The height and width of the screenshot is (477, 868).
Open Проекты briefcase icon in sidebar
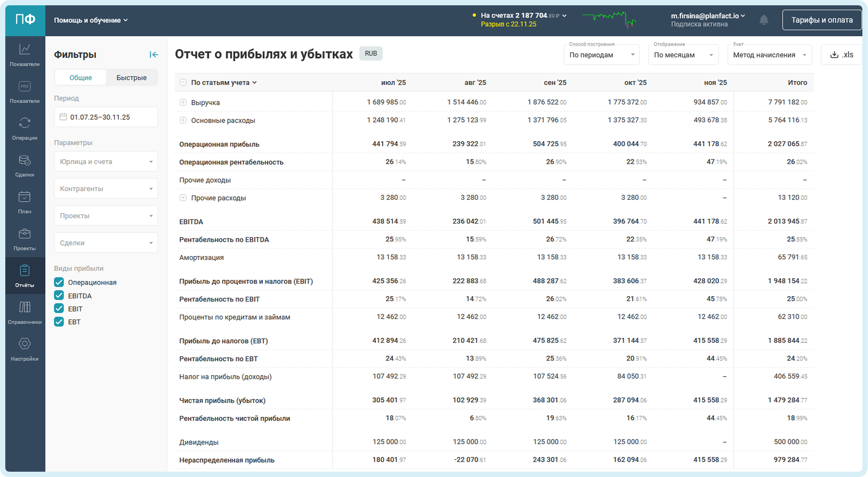(25, 234)
